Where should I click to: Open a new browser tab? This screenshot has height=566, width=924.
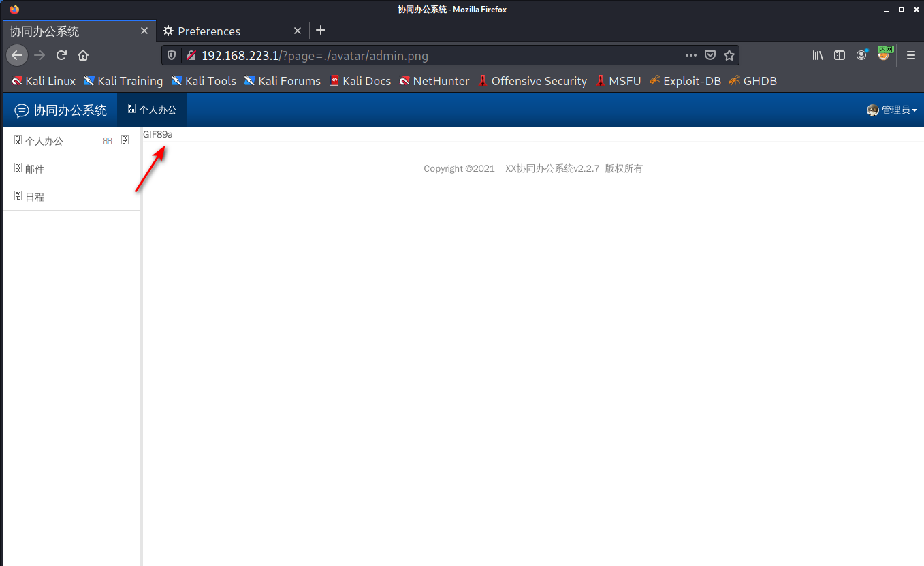(x=321, y=31)
